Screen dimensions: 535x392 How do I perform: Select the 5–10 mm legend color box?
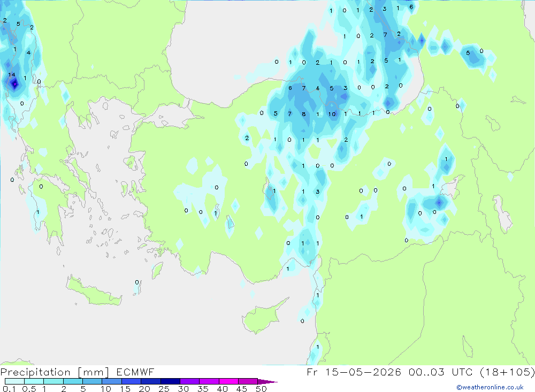tap(92, 381)
